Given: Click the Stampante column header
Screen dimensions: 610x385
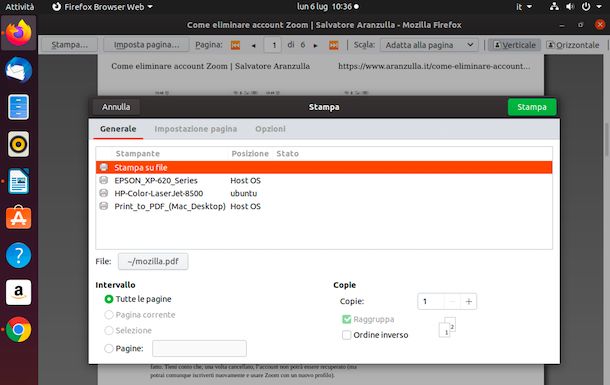Looking at the screenshot, I should [138, 154].
